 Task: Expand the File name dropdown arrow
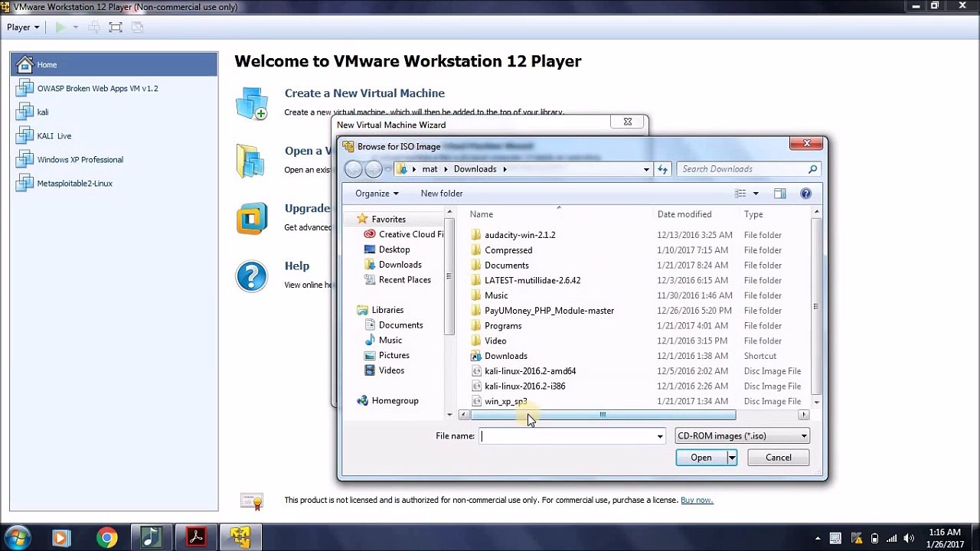click(660, 436)
